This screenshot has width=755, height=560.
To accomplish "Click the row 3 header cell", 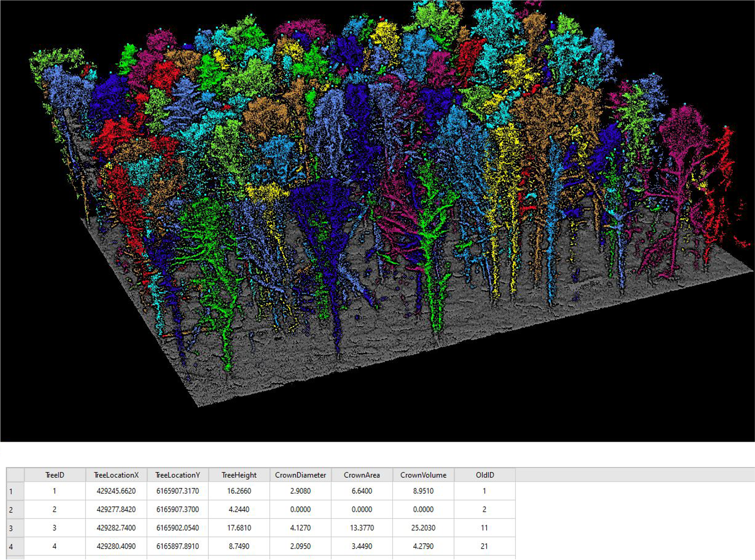I will click(x=15, y=528).
